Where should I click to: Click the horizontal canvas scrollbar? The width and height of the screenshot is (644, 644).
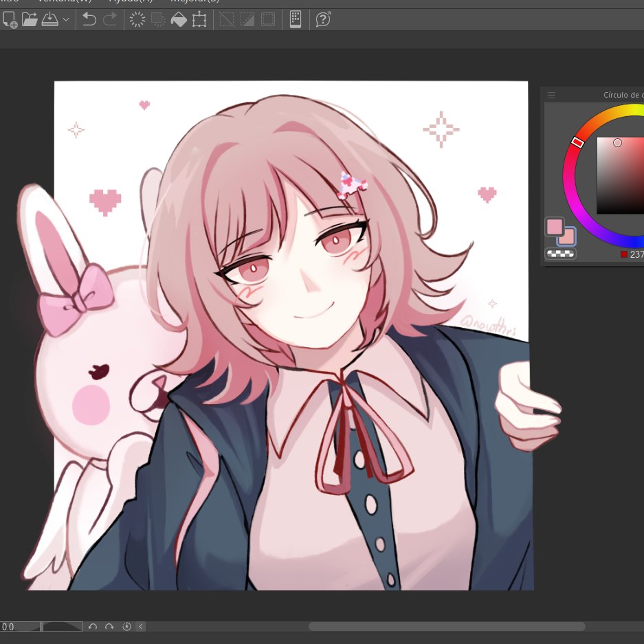click(447, 626)
